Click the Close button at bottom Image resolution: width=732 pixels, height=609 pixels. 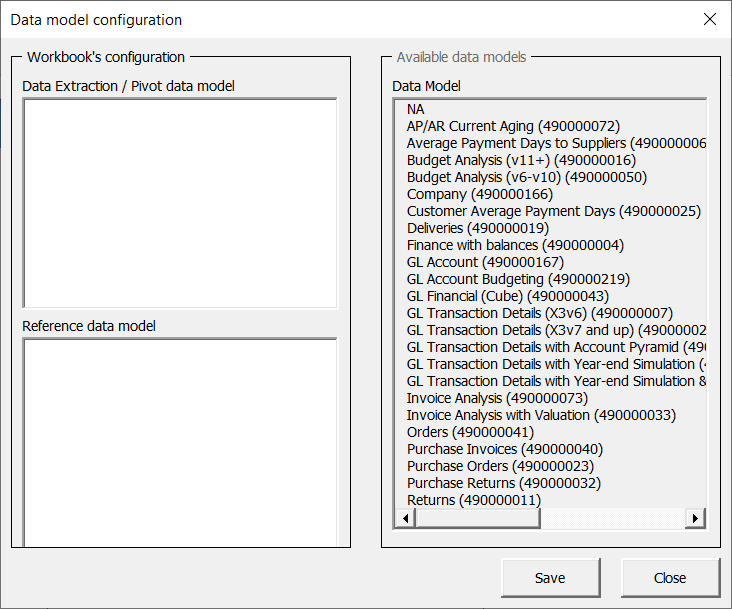tap(670, 578)
